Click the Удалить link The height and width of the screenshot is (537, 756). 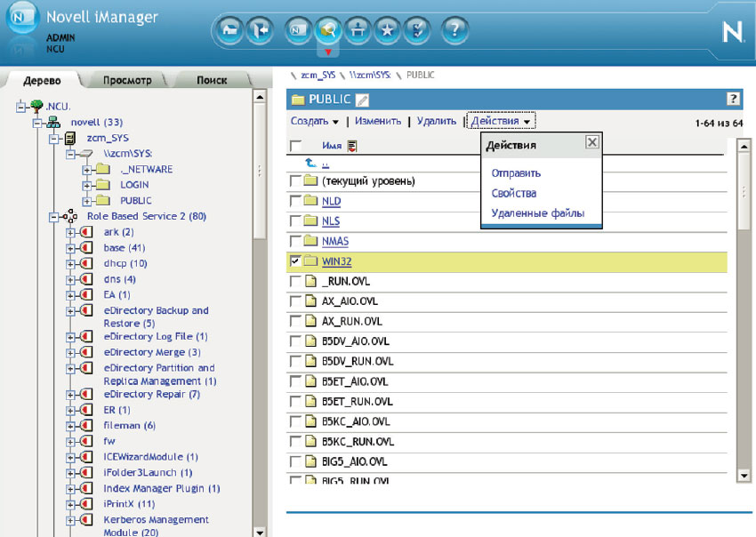click(x=436, y=121)
